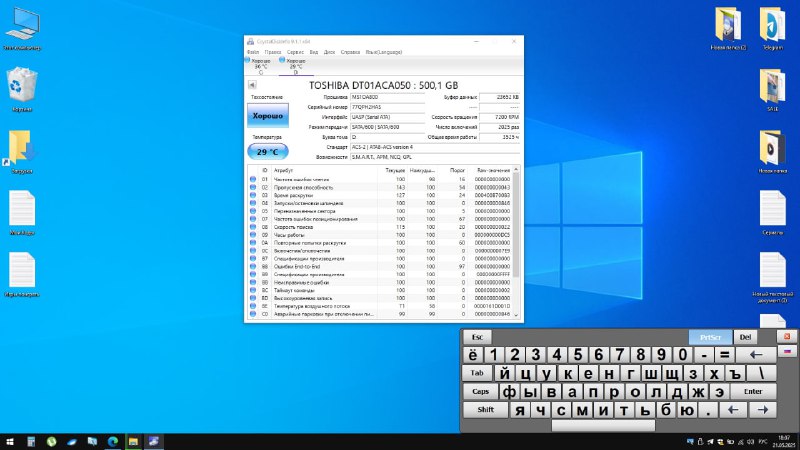Select the Recycle Bin desktop icon
Viewport: 800px width, 450px height.
[x=22, y=90]
